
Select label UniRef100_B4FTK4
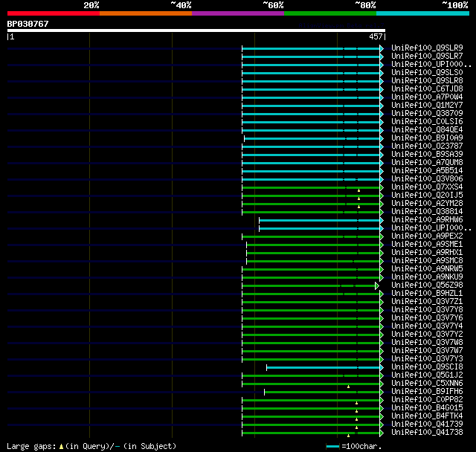pyautogui.click(x=427, y=416)
